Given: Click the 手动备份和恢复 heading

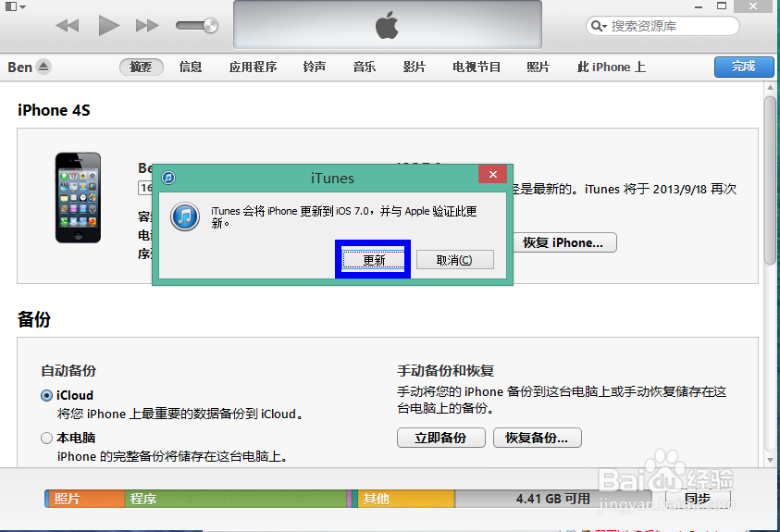Looking at the screenshot, I should pyautogui.click(x=445, y=370).
